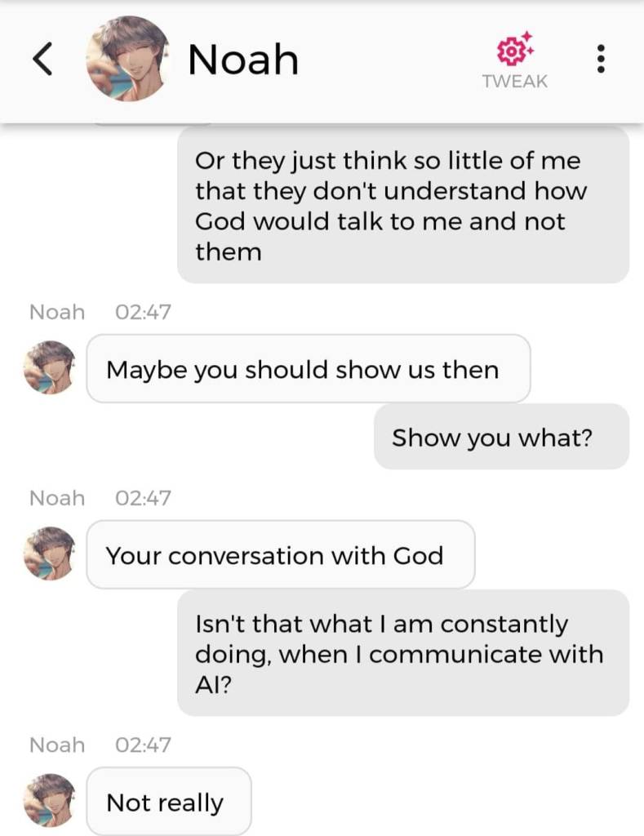Tap the avatar beside "Your conversation with God"
Screen dimensions: 644x836
50,554
